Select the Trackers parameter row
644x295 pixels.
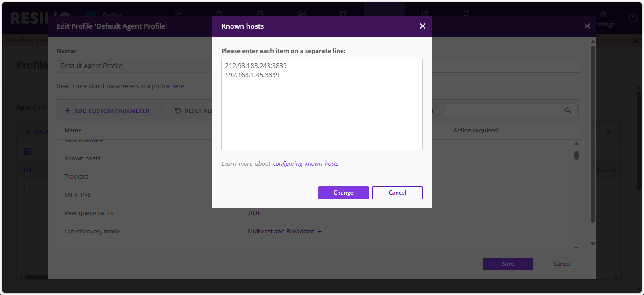point(76,176)
